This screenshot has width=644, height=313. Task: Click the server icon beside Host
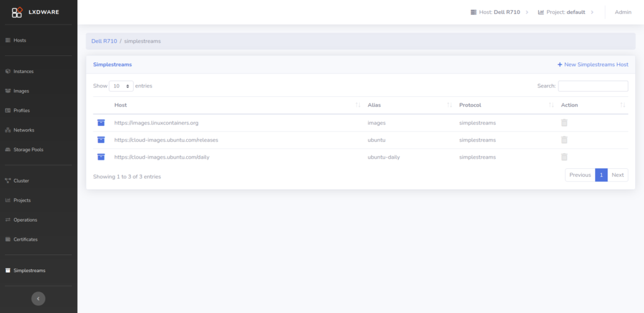tap(474, 13)
